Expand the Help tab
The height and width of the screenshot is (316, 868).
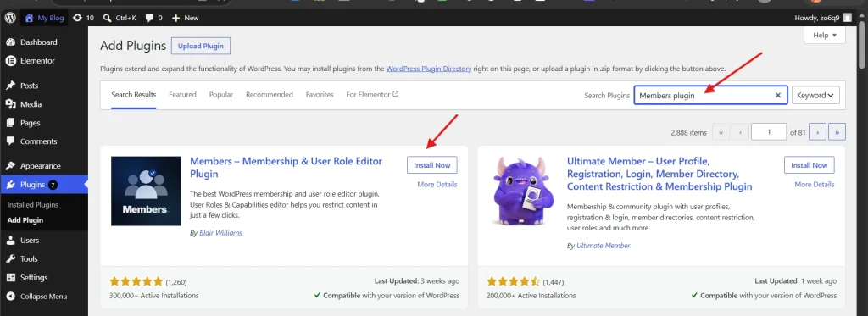click(825, 35)
